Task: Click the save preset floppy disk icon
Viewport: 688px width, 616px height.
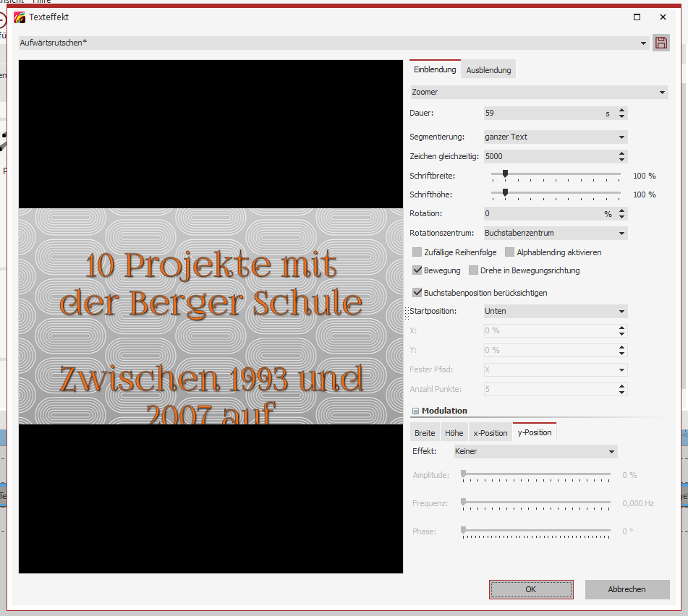Action: point(661,43)
